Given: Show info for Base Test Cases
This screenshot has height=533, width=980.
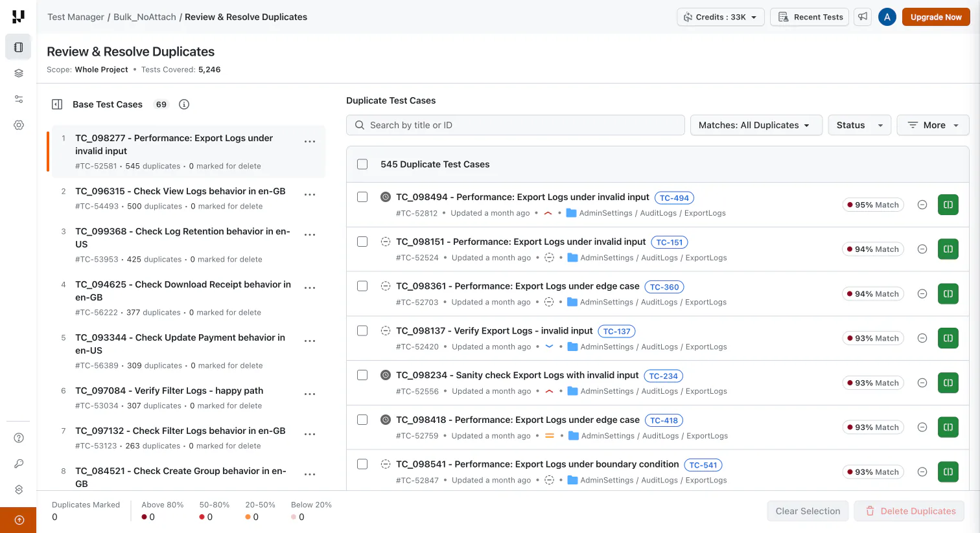Looking at the screenshot, I should [x=184, y=104].
